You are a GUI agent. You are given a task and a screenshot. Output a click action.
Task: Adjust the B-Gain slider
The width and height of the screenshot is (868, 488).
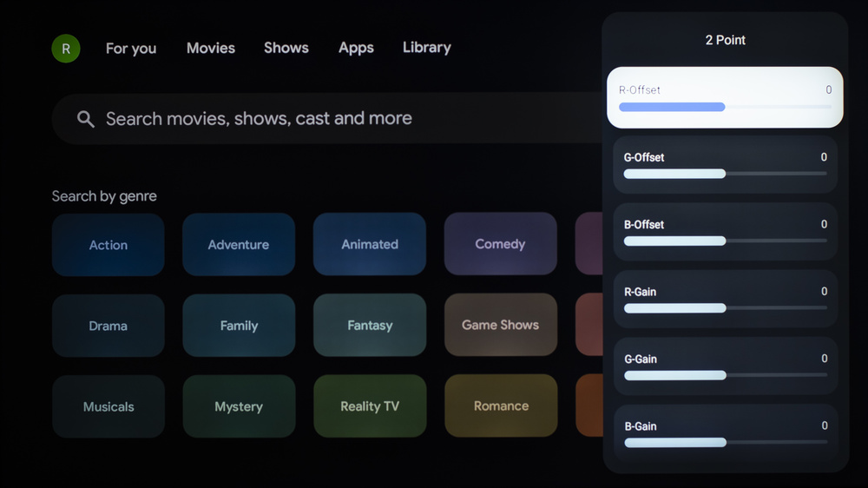tap(725, 442)
